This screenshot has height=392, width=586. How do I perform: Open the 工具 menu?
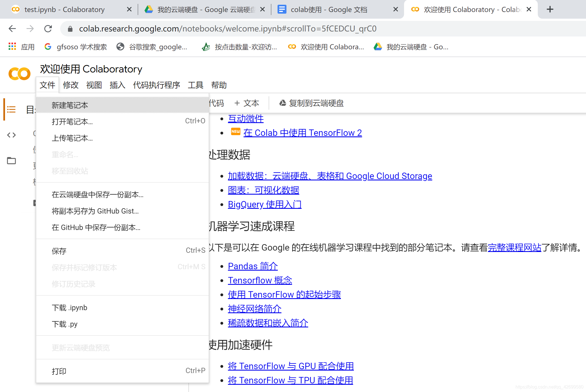click(195, 85)
